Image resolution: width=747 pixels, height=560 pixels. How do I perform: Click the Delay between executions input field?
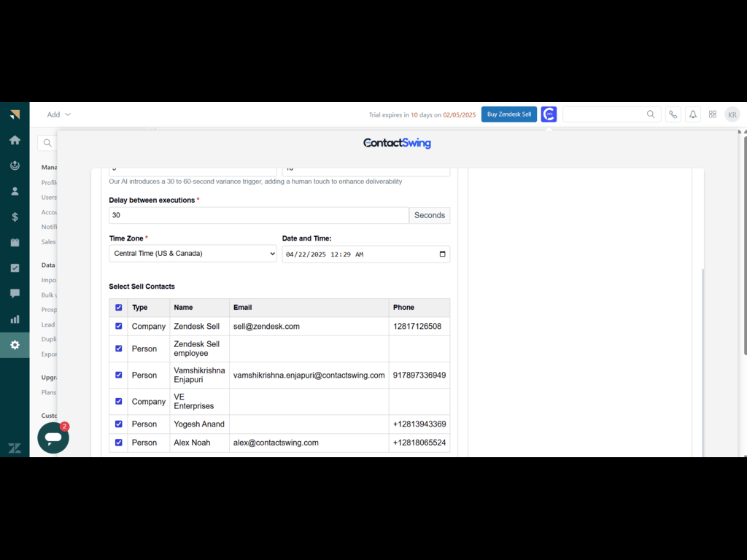pyautogui.click(x=258, y=215)
